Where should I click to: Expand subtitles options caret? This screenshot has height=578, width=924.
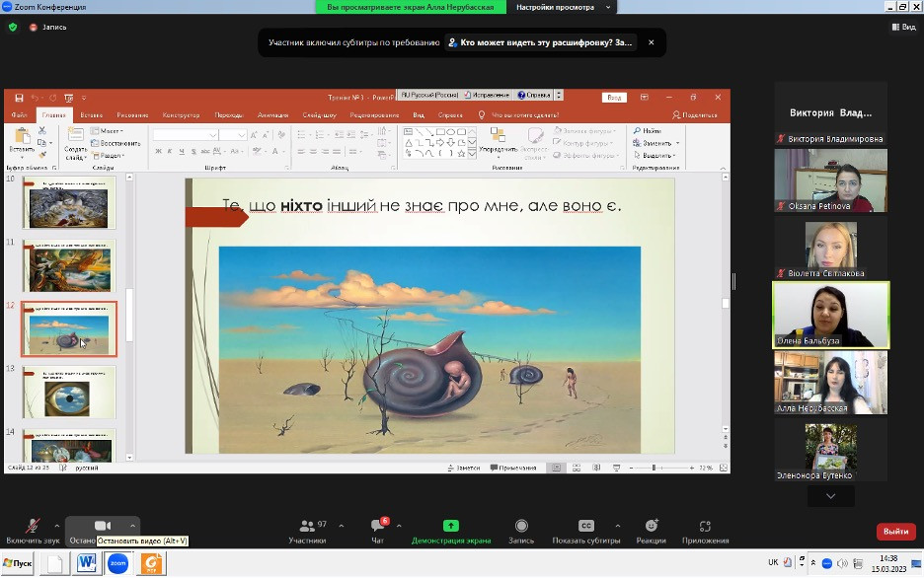(x=618, y=526)
